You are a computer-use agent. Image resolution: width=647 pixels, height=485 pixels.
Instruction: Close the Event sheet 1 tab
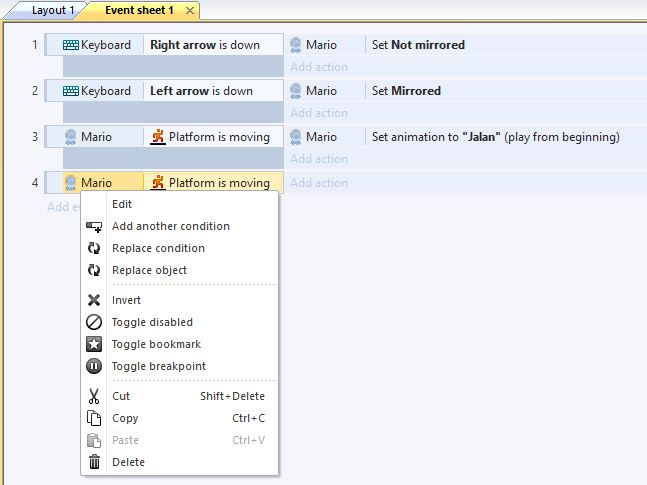point(188,10)
